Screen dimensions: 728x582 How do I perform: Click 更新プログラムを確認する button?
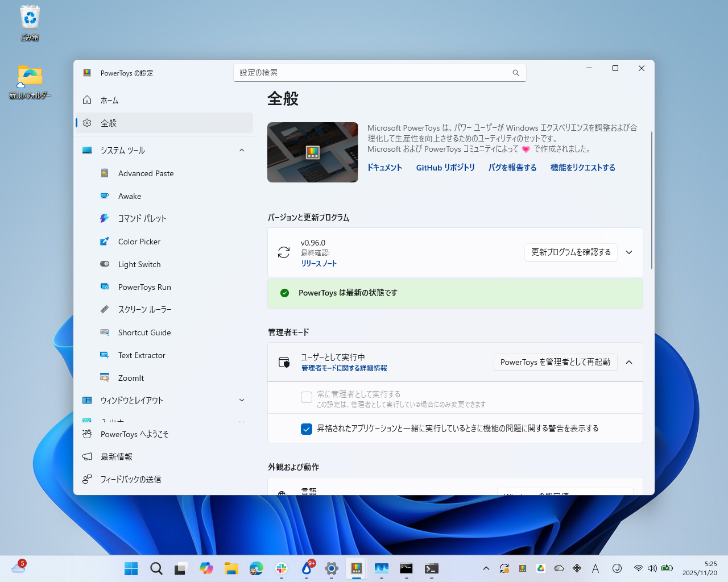570,252
